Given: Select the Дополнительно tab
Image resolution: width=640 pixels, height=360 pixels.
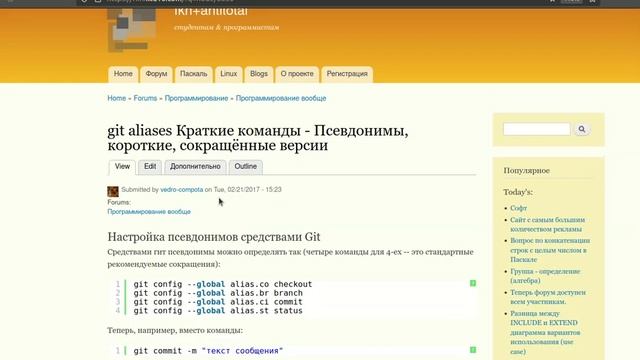Looking at the screenshot, I should pyautogui.click(x=195, y=167).
